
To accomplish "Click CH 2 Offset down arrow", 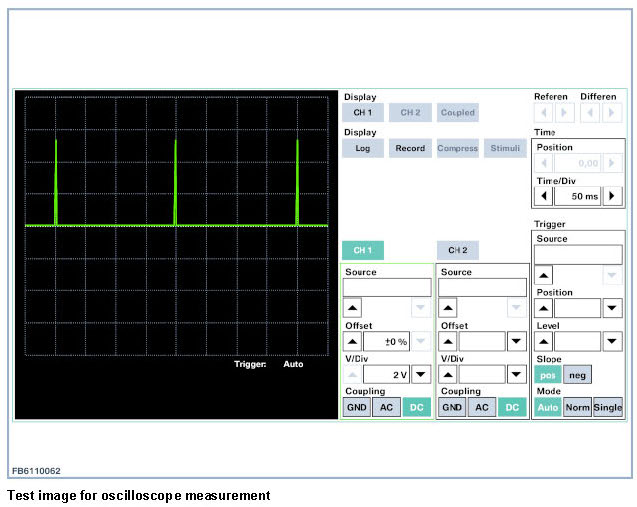I will 516,341.
